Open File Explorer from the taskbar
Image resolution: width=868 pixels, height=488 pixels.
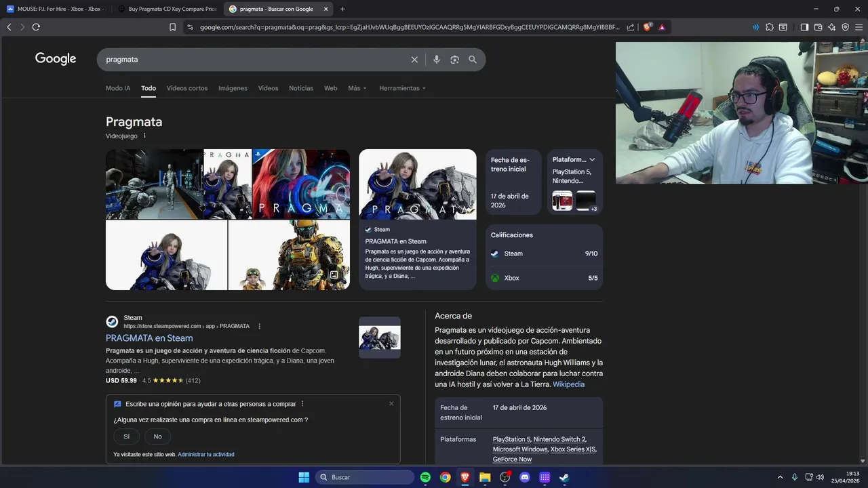pos(485,477)
